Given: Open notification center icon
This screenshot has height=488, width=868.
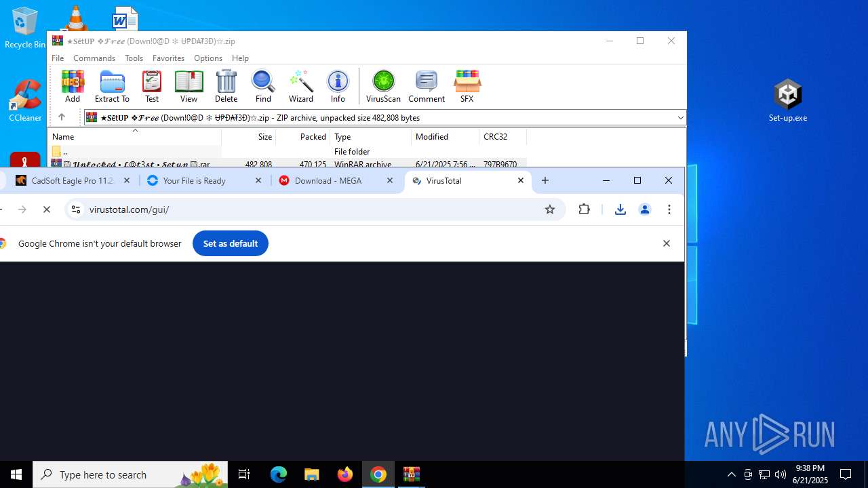Looking at the screenshot, I should pyautogui.click(x=846, y=474).
